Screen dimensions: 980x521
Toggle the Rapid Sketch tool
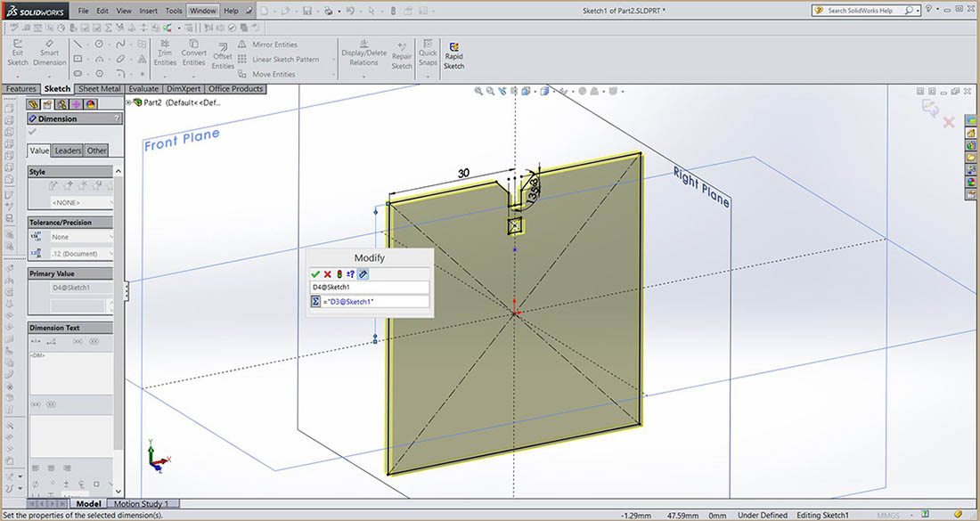click(453, 55)
